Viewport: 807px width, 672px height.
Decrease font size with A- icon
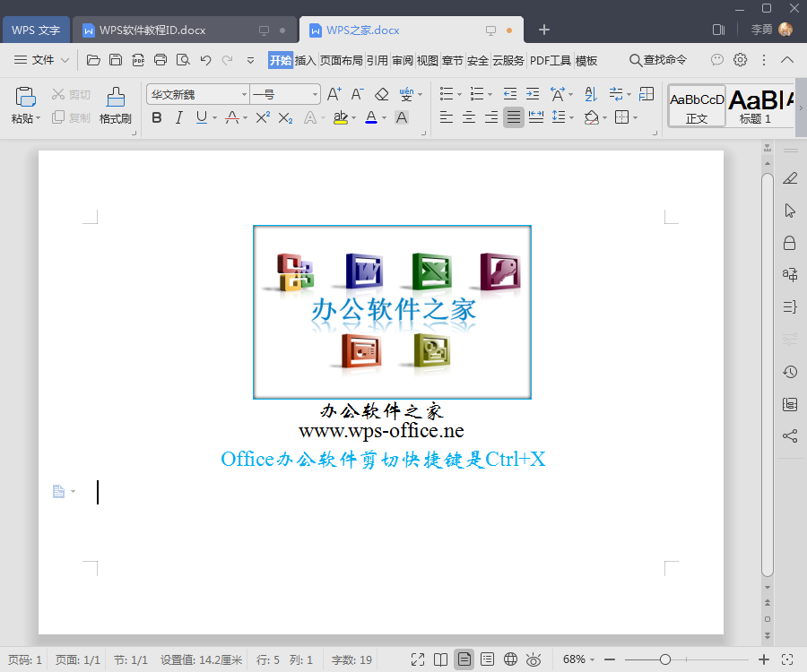click(x=357, y=95)
